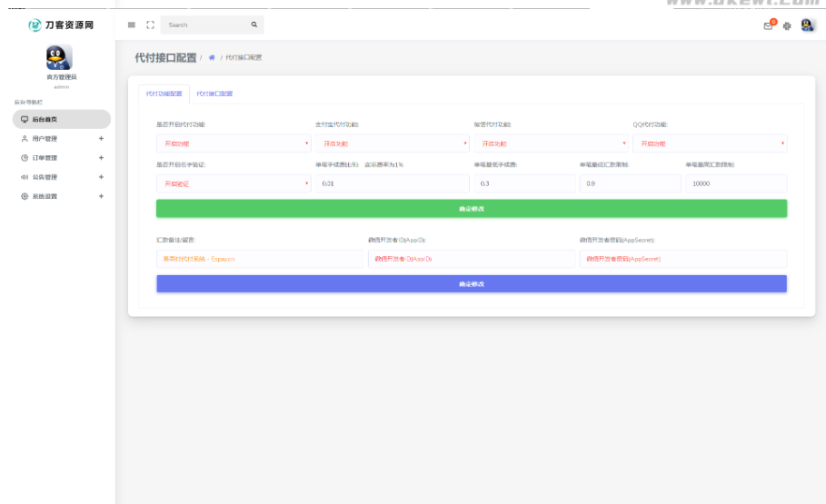Click the 代付接口配置 breadcrumb text
This screenshot has height=504, width=826.
pyautogui.click(x=244, y=57)
